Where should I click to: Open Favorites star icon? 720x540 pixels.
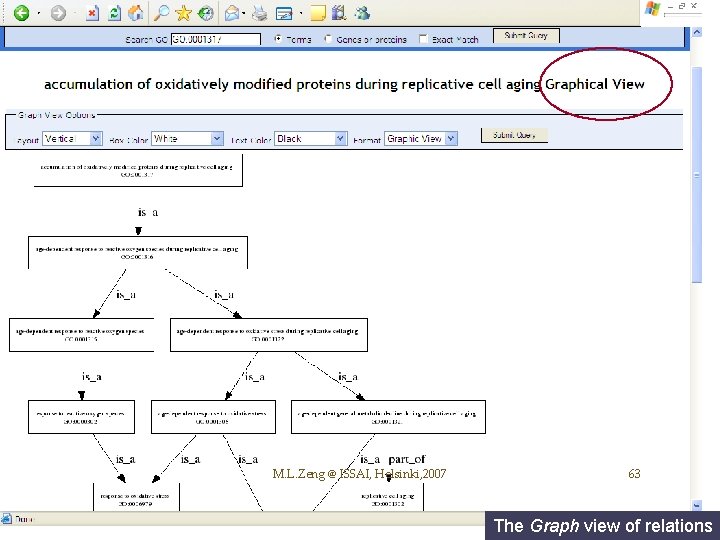(x=183, y=13)
